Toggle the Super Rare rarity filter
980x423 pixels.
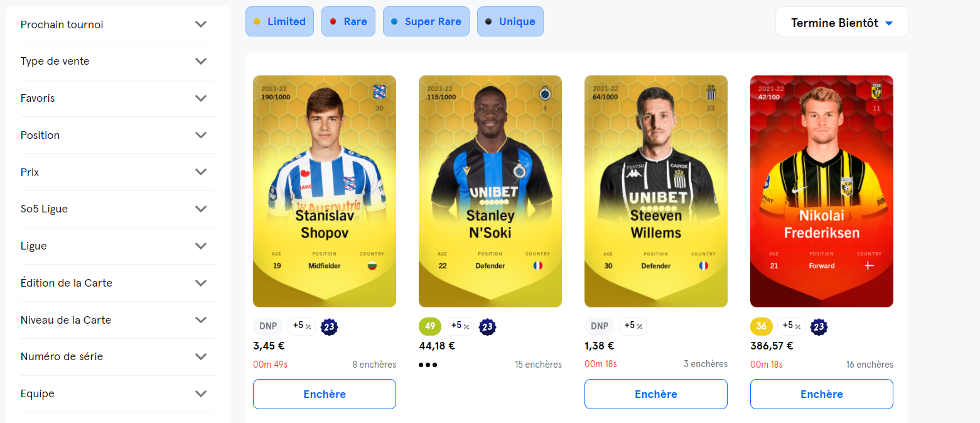pos(426,21)
